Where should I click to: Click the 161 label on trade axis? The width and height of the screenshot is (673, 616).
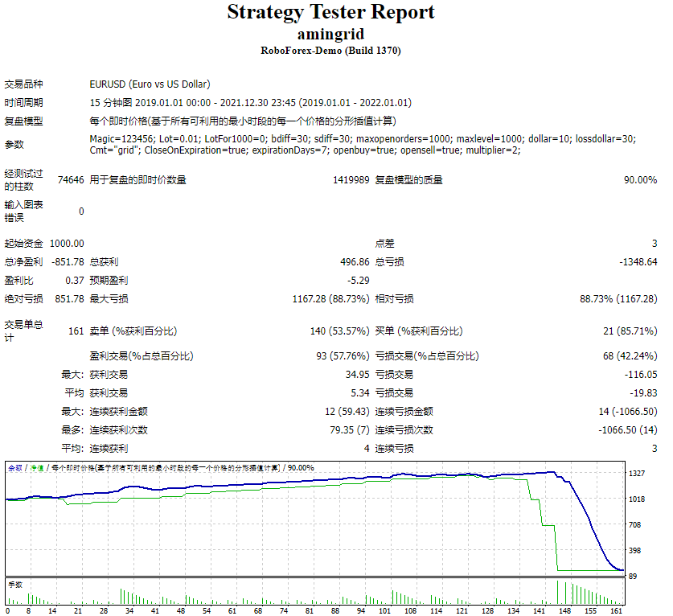[616, 610]
